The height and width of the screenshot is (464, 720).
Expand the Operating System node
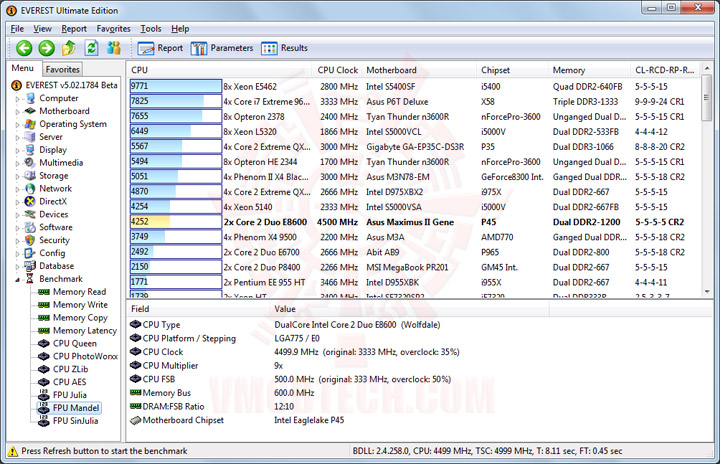[x=17, y=124]
